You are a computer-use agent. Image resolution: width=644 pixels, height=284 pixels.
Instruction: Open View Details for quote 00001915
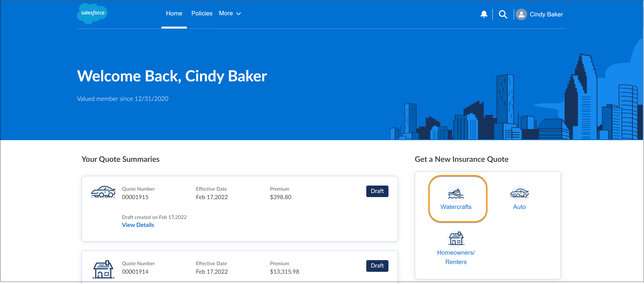(138, 225)
